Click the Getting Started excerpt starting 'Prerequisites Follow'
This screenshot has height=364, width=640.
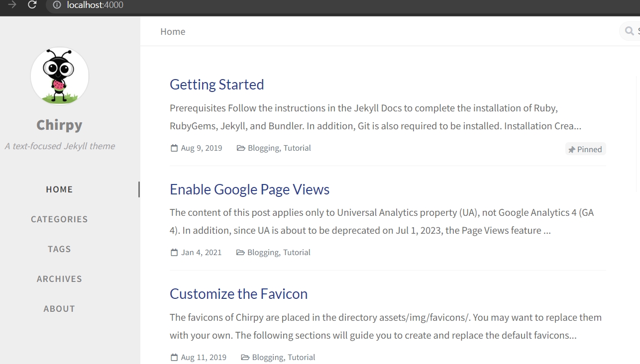pyautogui.click(x=376, y=117)
